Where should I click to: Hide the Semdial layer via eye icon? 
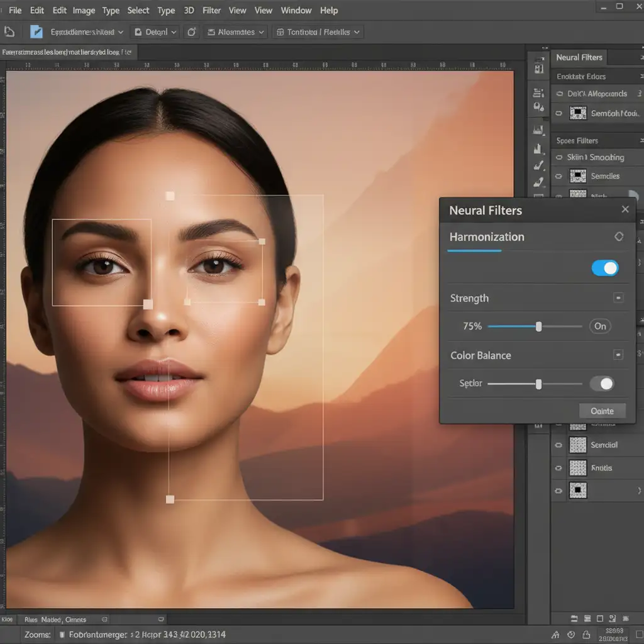pos(558,445)
